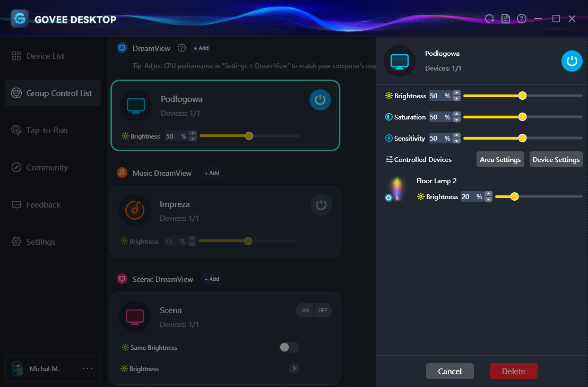Click the Floor Lamp 2 device name
The width and height of the screenshot is (588, 387).
tap(437, 180)
